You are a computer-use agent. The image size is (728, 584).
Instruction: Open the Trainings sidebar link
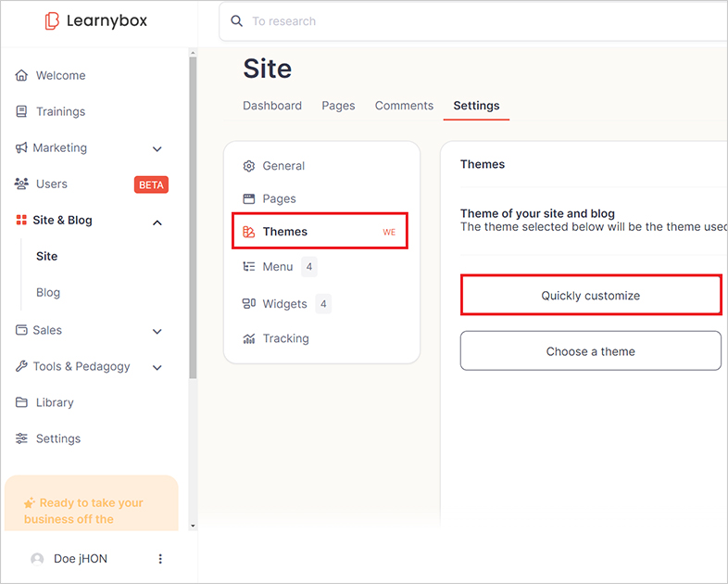point(61,111)
